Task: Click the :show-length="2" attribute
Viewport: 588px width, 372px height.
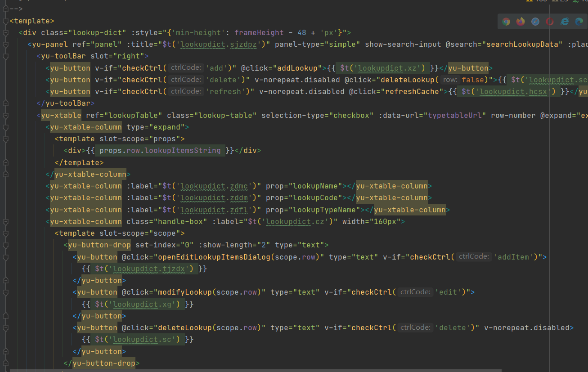Action: click(x=234, y=245)
